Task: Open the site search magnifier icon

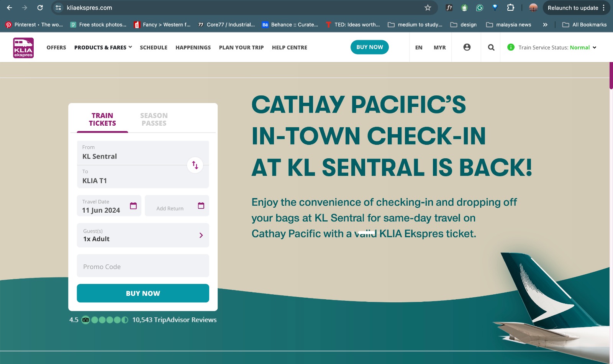Action: click(x=491, y=48)
